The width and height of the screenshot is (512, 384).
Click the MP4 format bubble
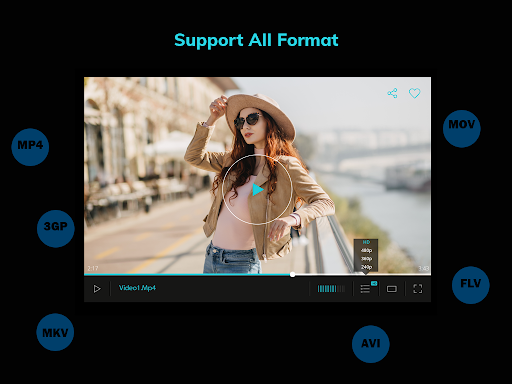coord(30,147)
